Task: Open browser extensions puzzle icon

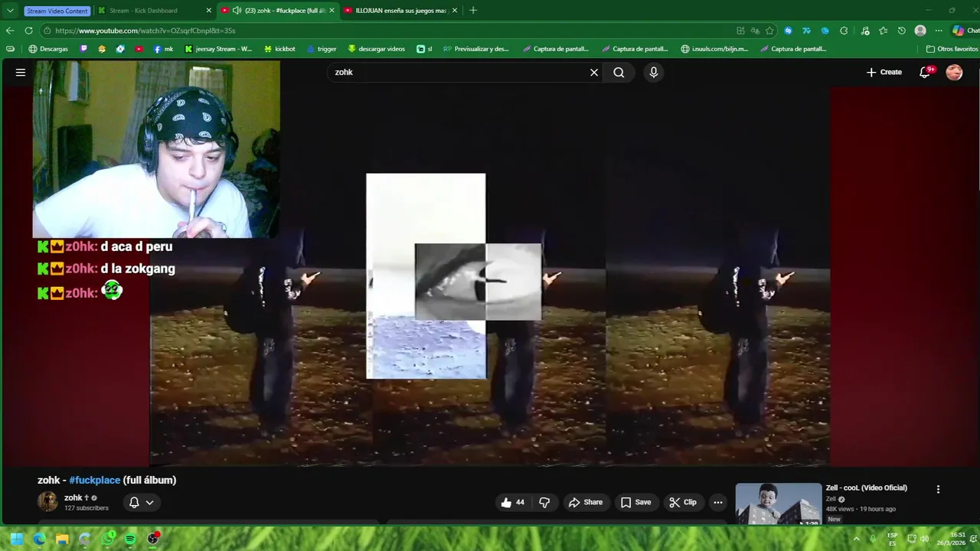Action: [844, 31]
